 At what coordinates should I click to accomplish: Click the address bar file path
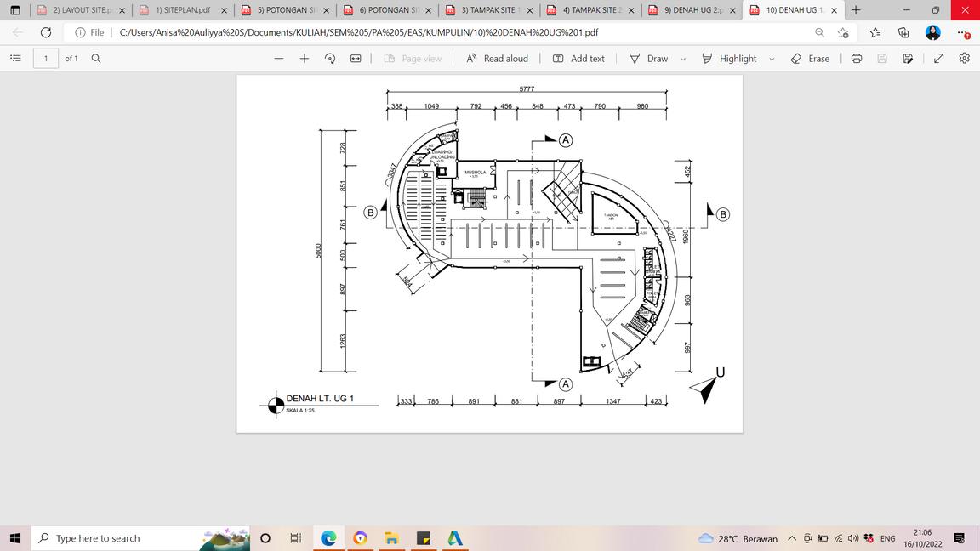[x=359, y=32]
